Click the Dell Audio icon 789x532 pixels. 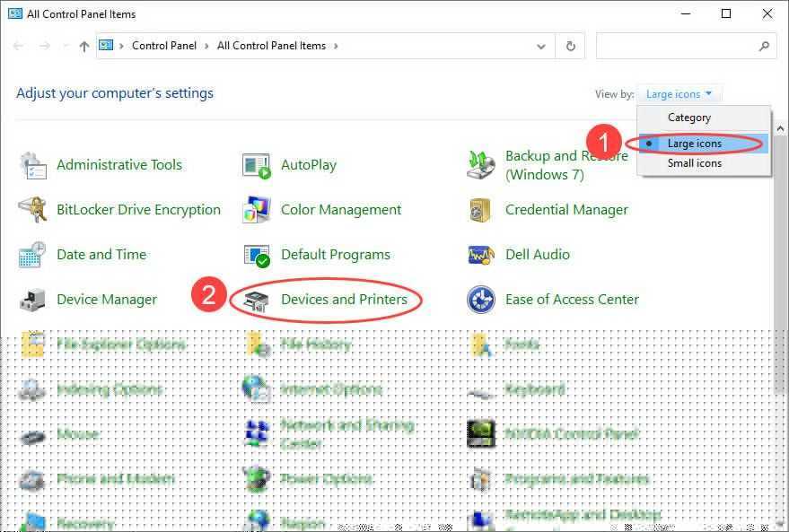point(481,255)
